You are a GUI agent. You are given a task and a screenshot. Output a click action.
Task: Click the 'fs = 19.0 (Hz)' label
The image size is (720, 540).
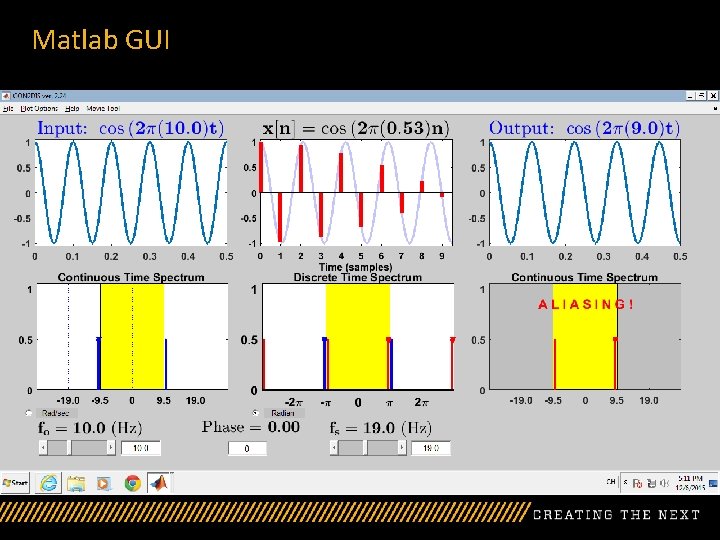[381, 429]
